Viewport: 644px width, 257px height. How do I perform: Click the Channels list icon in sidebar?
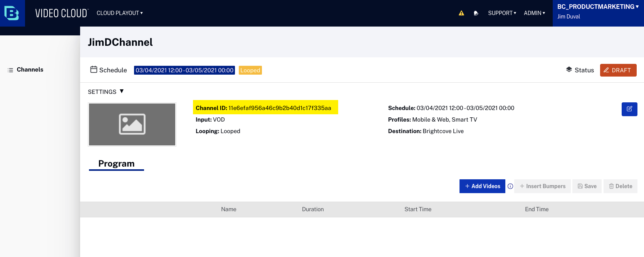point(10,70)
